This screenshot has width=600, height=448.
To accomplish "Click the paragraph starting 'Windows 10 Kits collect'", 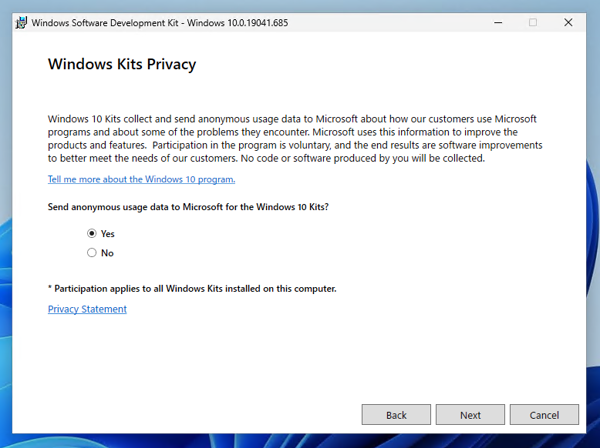I will (x=295, y=138).
